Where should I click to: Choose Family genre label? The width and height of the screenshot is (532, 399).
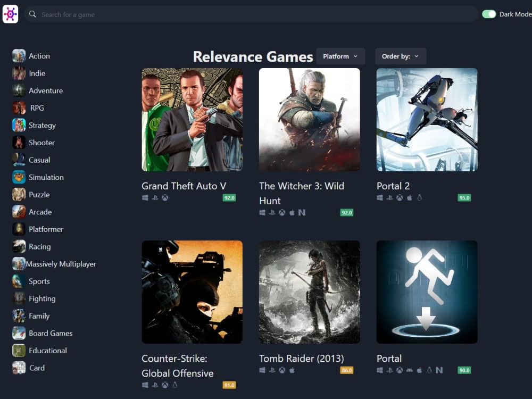click(39, 316)
